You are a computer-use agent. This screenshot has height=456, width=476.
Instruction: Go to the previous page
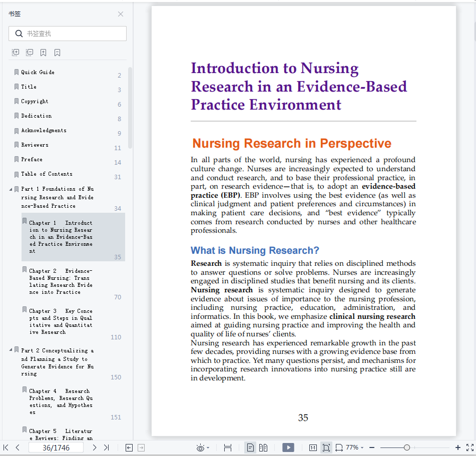click(18, 447)
